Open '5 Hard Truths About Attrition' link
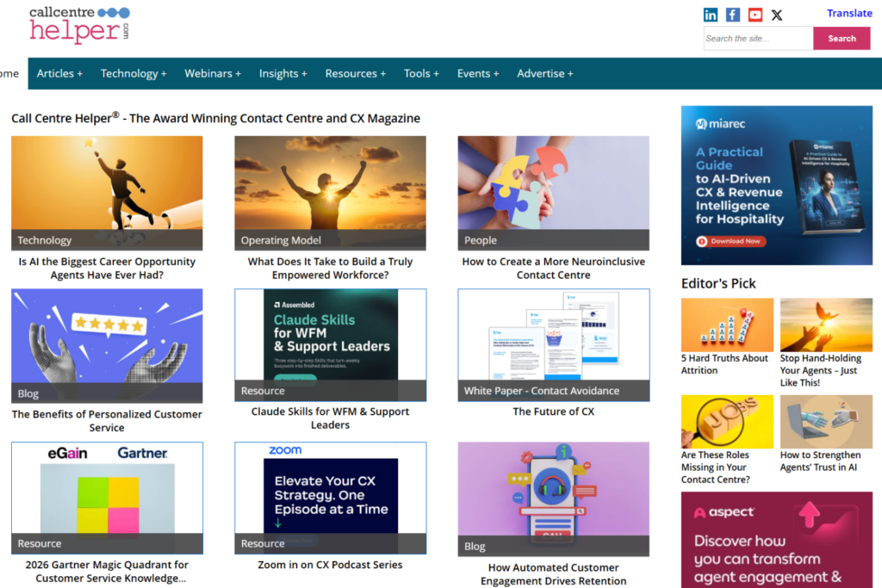The width and height of the screenshot is (882, 588). point(724,364)
